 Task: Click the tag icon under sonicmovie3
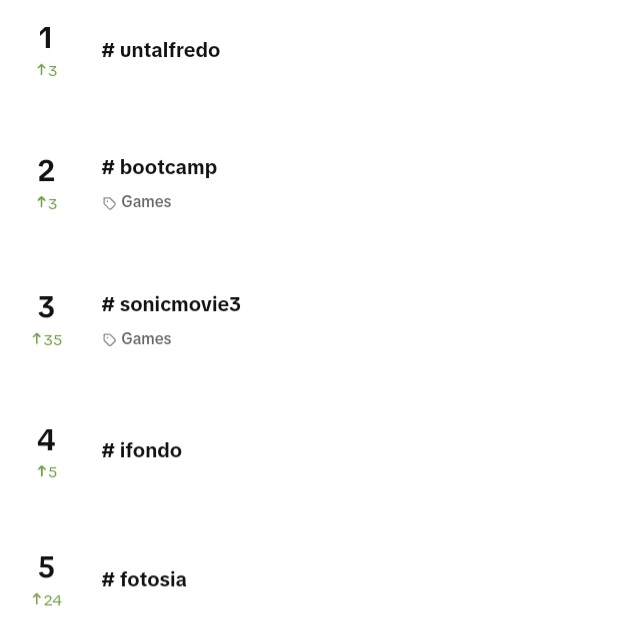tap(109, 340)
